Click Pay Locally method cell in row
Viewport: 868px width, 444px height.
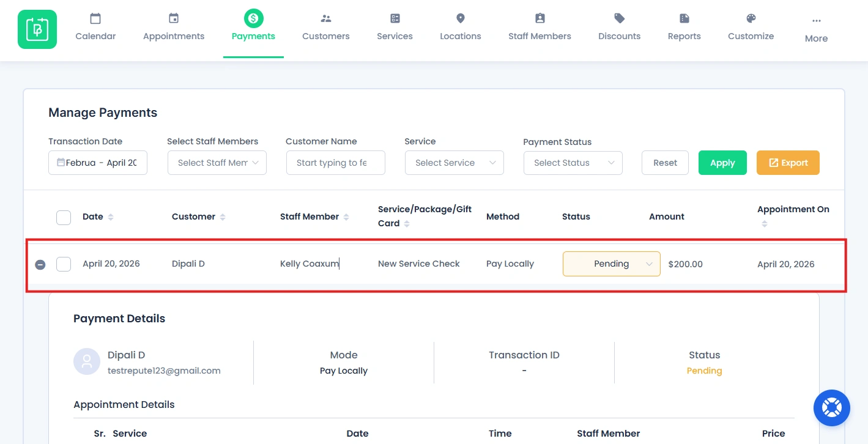coord(510,264)
